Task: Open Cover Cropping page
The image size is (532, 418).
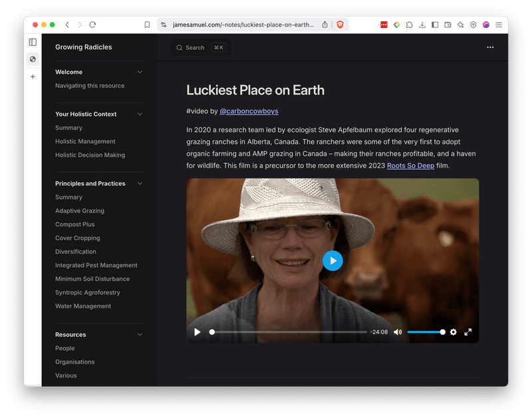Action: point(78,238)
